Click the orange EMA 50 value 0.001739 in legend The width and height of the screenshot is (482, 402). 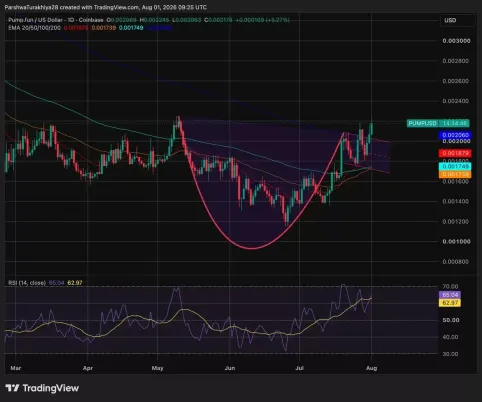[x=104, y=28]
